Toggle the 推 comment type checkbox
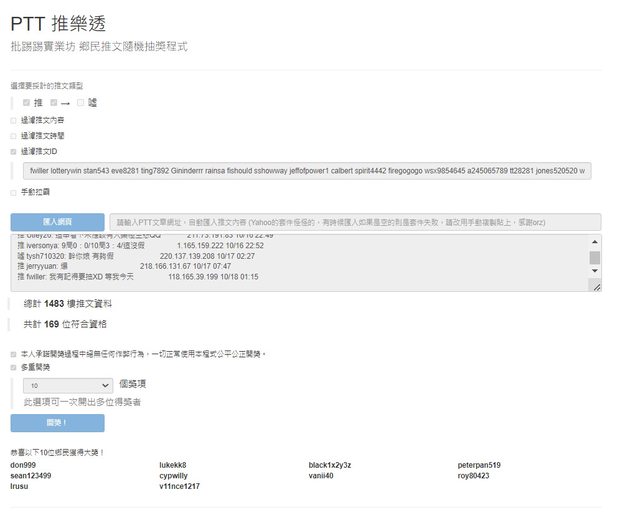 [x=26, y=102]
